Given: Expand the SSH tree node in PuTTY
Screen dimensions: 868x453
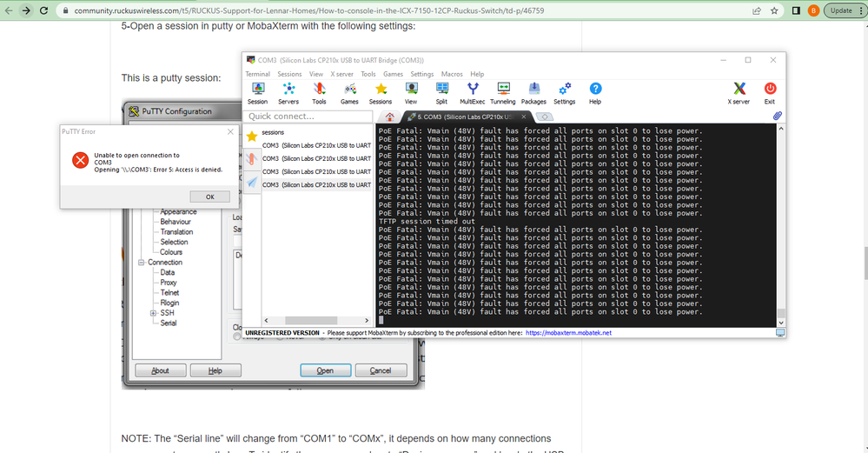Looking at the screenshot, I should tap(153, 313).
